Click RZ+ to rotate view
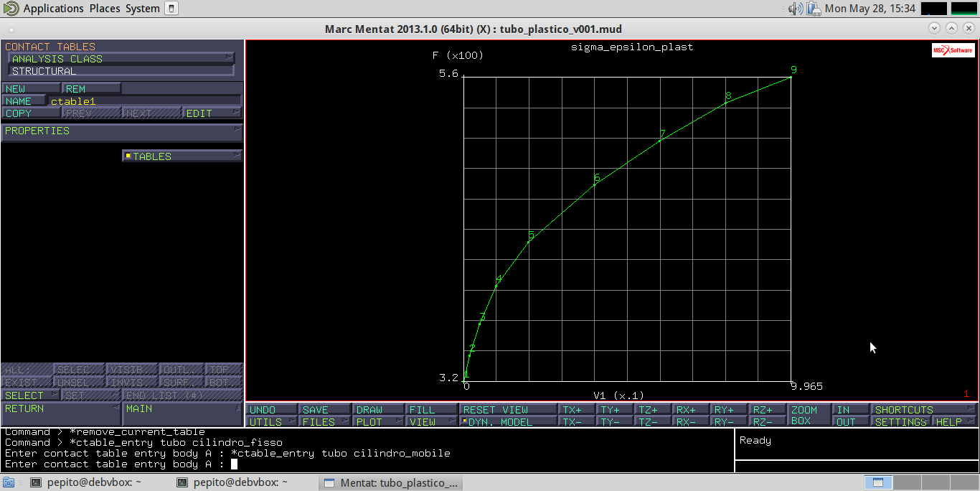Screen dimensions: 980x491 click(x=768, y=410)
